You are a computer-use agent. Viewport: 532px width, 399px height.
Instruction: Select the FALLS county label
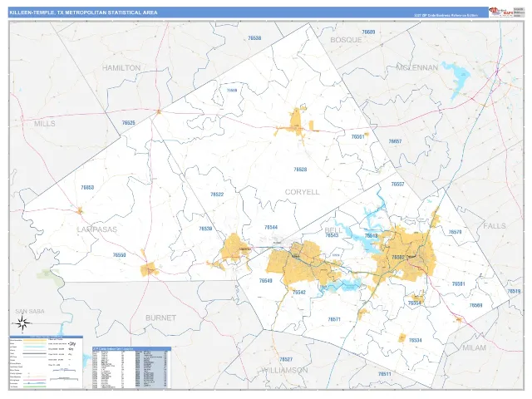coord(495,226)
